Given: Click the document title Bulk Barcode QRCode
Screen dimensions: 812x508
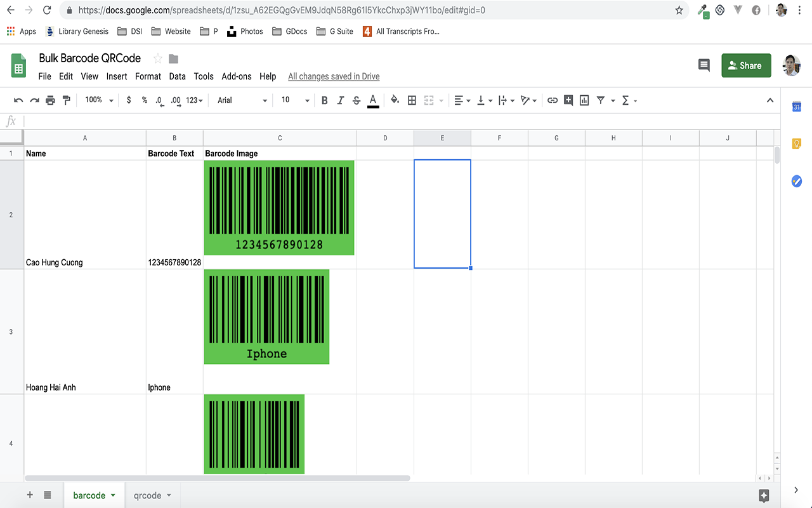Looking at the screenshot, I should [90, 58].
